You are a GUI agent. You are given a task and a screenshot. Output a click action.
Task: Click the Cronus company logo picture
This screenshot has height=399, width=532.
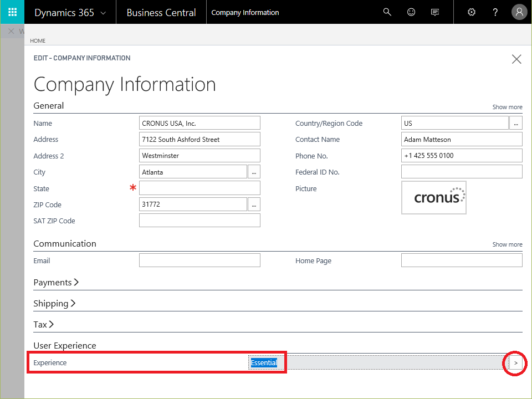coord(433,197)
